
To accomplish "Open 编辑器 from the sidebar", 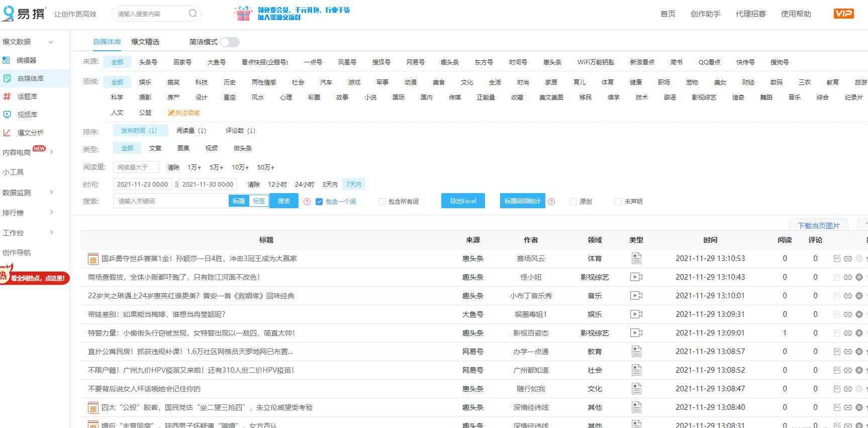I will pos(26,60).
